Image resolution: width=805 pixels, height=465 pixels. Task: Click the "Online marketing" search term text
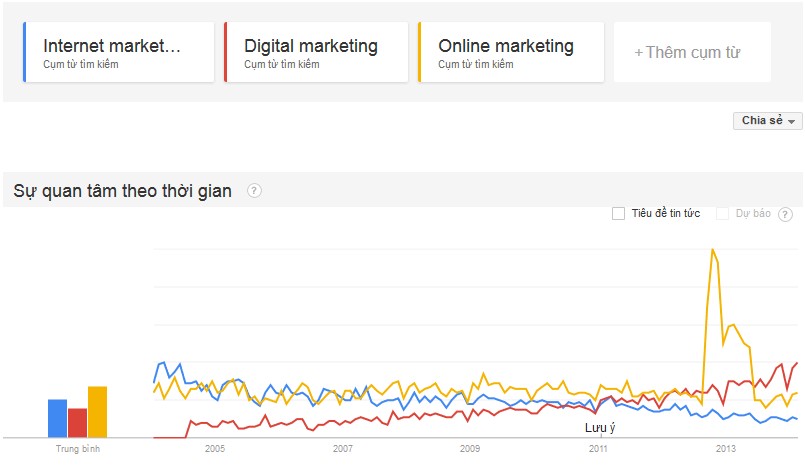506,46
